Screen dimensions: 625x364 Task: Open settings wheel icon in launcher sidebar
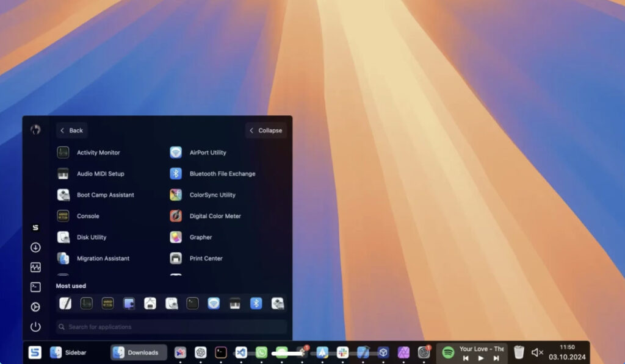35,307
